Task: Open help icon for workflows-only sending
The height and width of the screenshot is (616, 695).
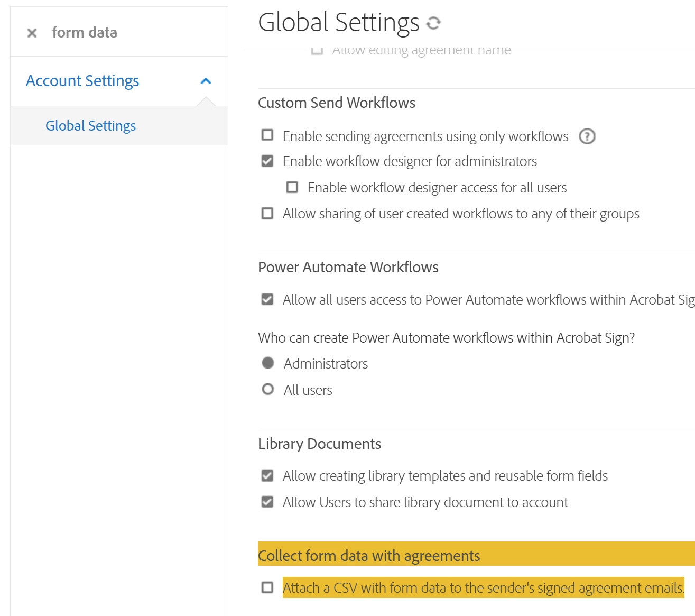Action: click(x=587, y=136)
